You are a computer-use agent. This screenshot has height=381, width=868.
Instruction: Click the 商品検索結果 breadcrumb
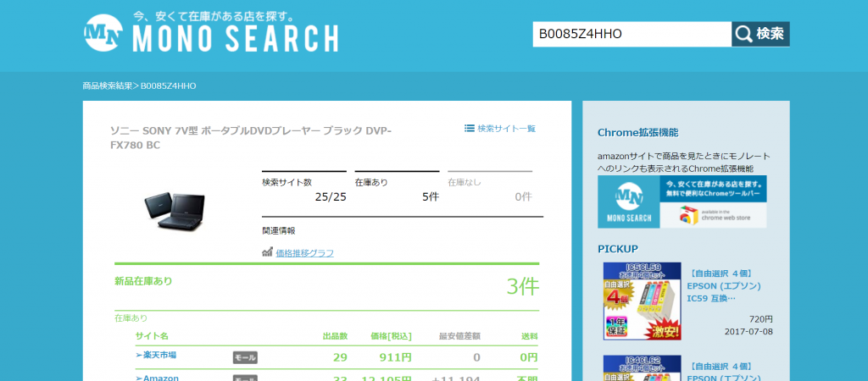click(x=108, y=86)
